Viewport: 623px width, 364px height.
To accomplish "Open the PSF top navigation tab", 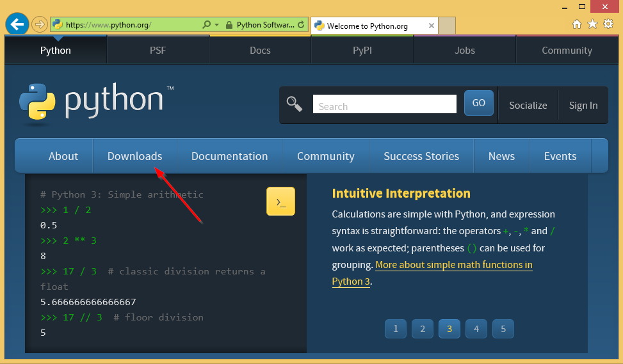I will 158,50.
